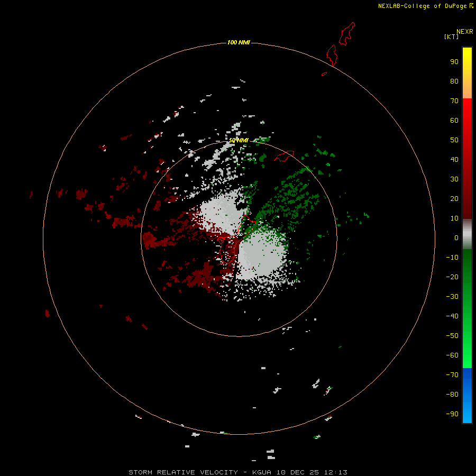476x476 pixels.
Task: Click the gray zero-velocity segment of color bar
Action: point(467,234)
